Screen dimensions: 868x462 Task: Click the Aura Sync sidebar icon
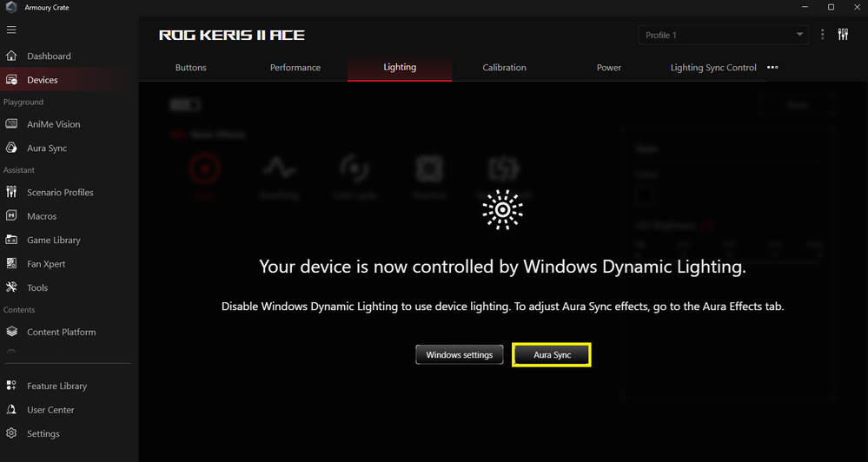(11, 148)
